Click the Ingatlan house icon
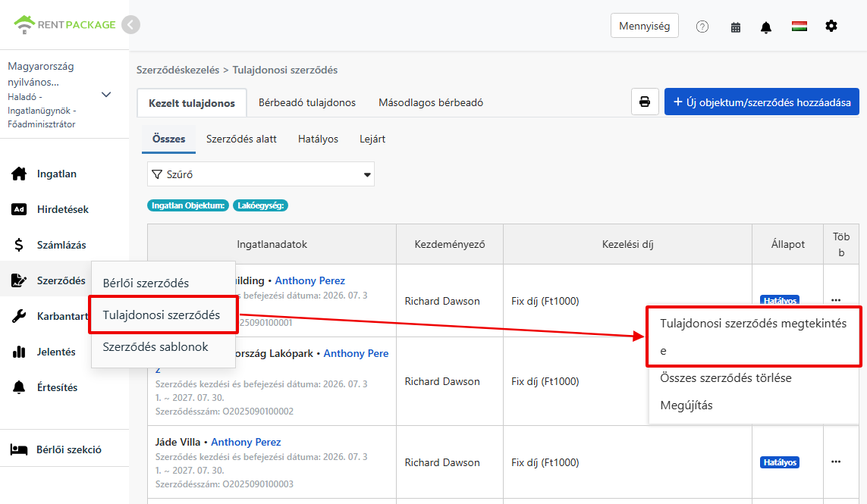The image size is (867, 504). (19, 174)
